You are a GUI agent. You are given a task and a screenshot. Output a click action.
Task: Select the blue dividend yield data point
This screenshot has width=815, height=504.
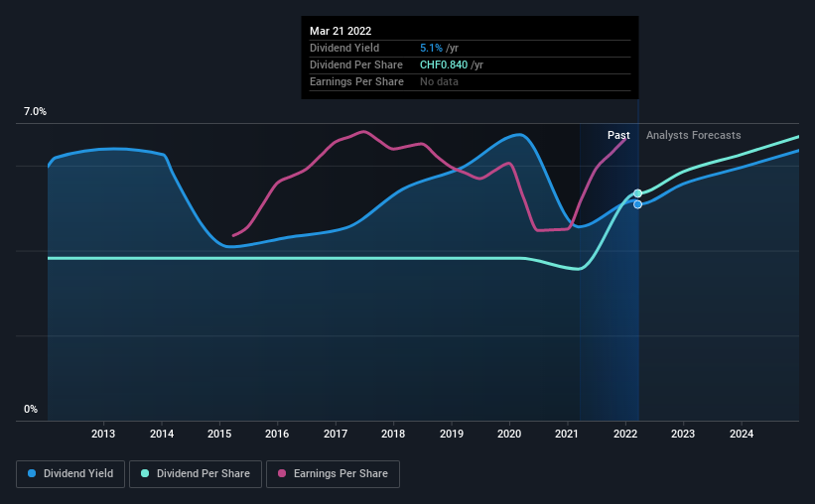click(637, 204)
